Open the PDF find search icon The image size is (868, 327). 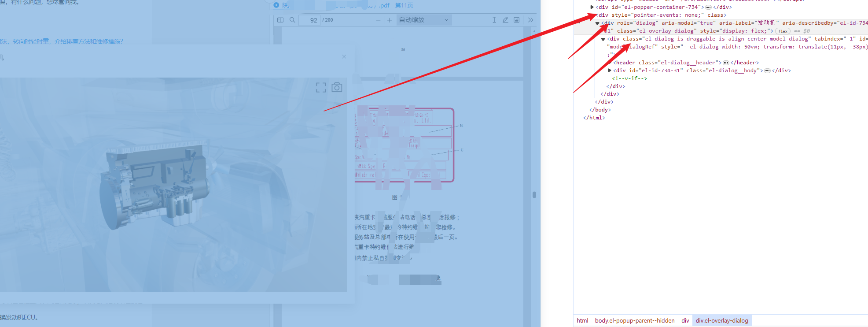(x=292, y=20)
